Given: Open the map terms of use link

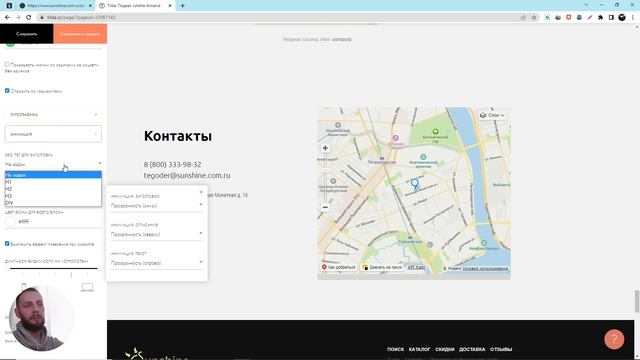Looking at the screenshot, I should click(x=485, y=268).
